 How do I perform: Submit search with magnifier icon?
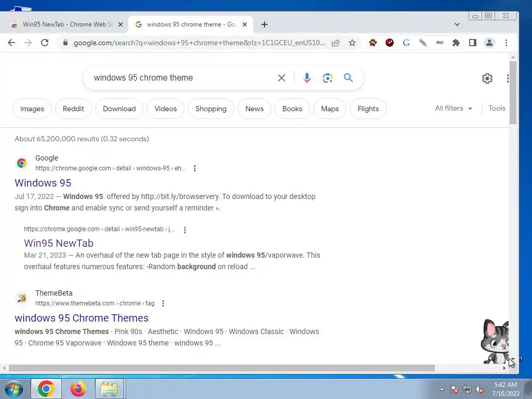(348, 78)
